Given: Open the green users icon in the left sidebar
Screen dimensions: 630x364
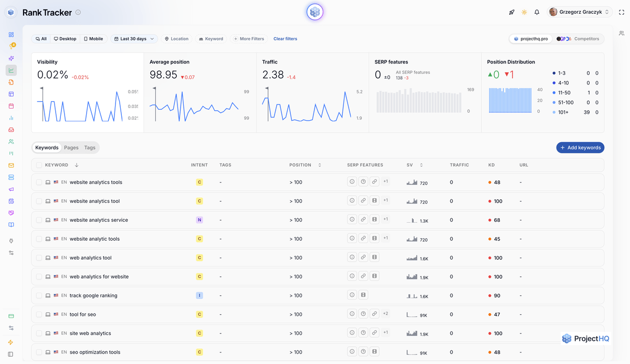Looking at the screenshot, I should (x=11, y=142).
